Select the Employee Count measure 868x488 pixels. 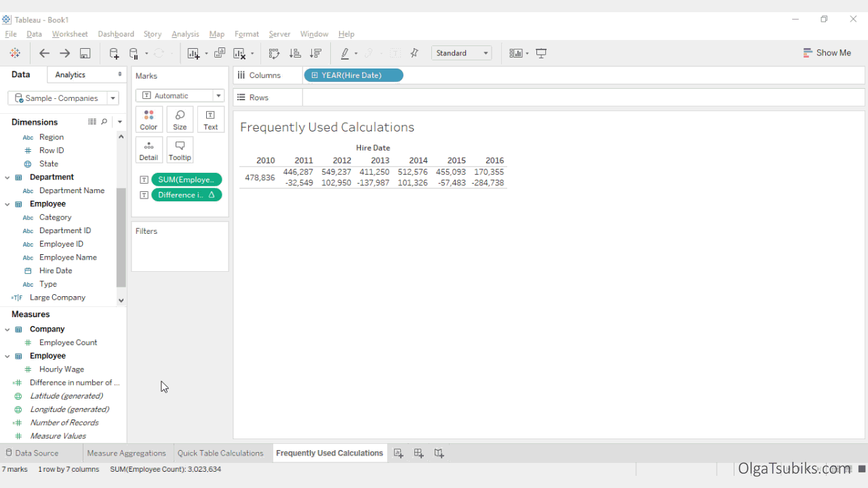[68, 342]
